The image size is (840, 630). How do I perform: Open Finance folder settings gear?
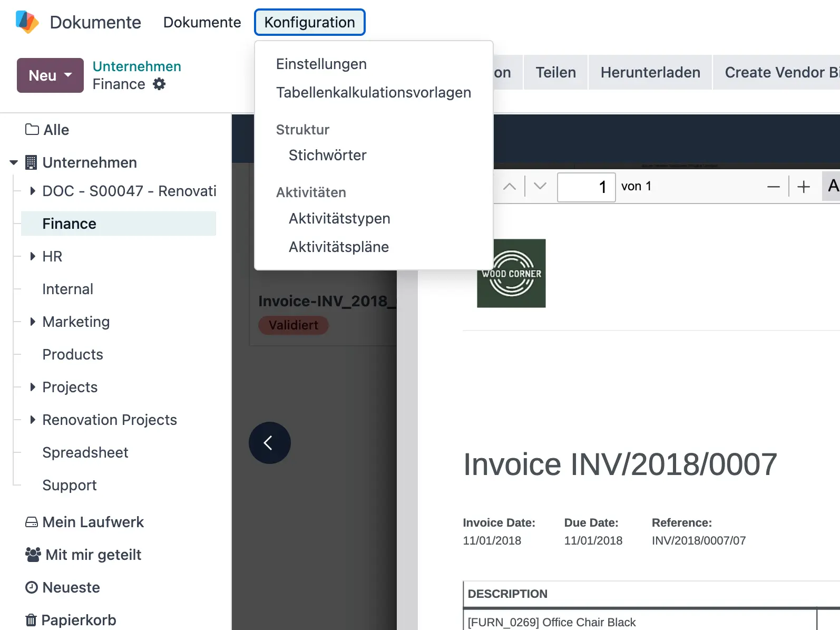[159, 84]
